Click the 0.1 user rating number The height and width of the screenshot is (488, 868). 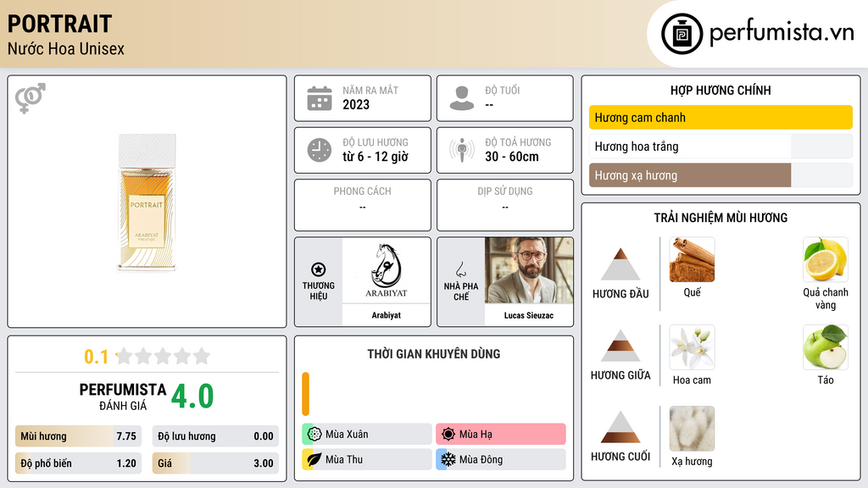pyautogui.click(x=96, y=357)
